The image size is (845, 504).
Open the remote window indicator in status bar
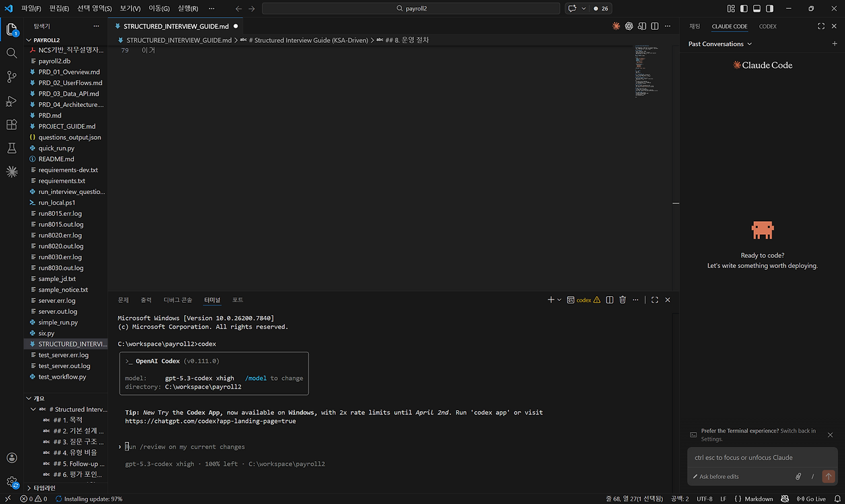[9, 499]
